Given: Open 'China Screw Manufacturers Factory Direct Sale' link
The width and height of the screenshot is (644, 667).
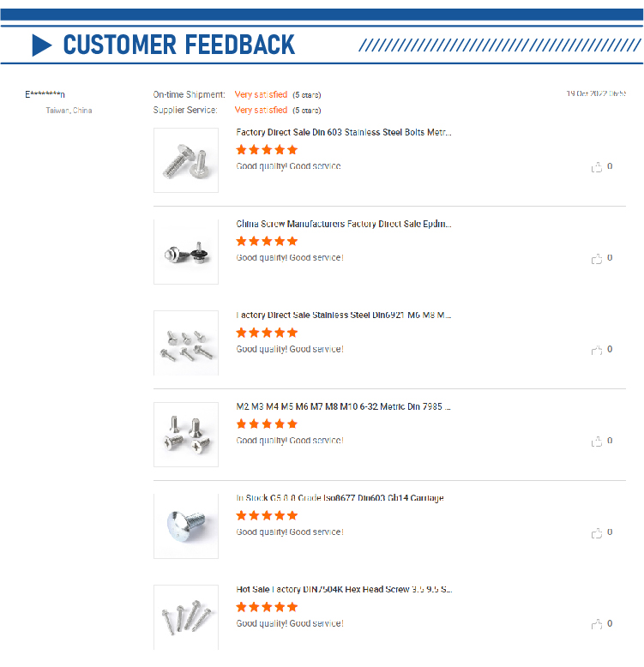Looking at the screenshot, I should tap(343, 224).
